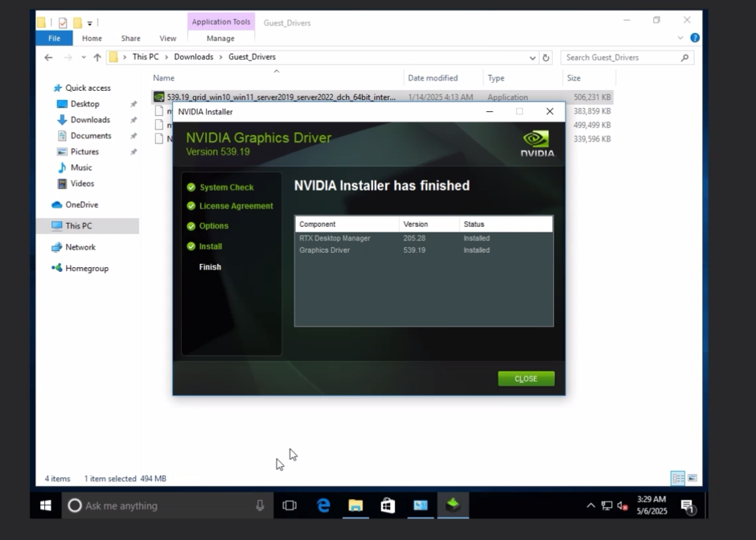Open the Home ribbon tab
Image resolution: width=756 pixels, height=540 pixels.
coord(92,38)
